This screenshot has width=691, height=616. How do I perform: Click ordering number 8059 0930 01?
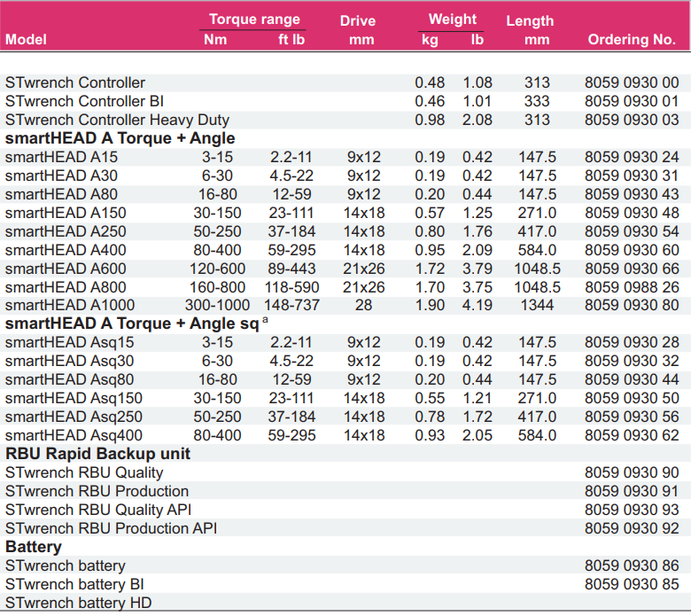click(x=632, y=101)
